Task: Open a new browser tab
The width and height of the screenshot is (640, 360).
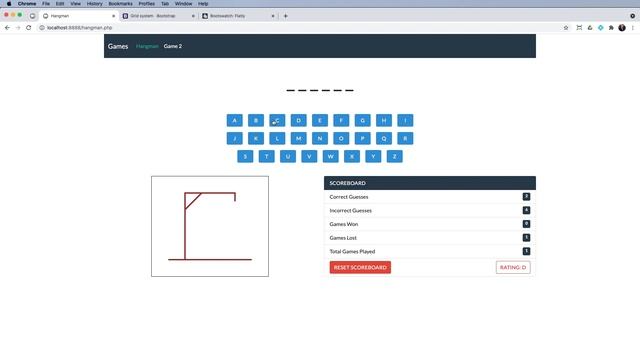Action: coord(286,16)
